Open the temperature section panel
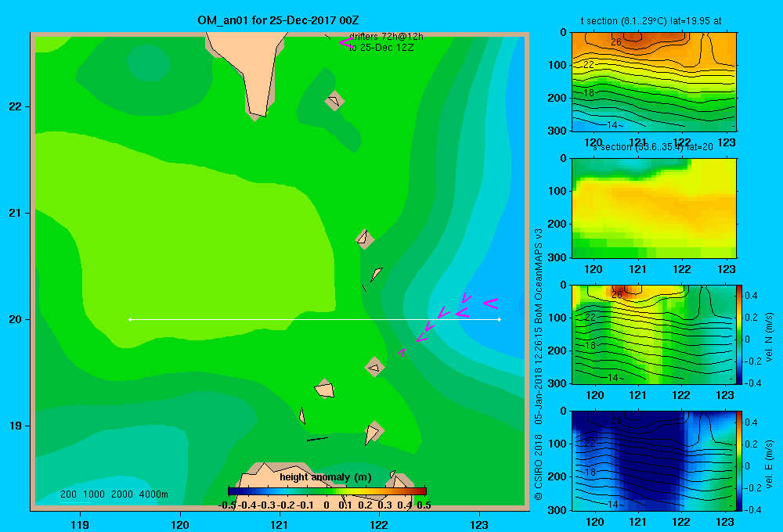Screen dimensions: 783x532 click(654, 82)
